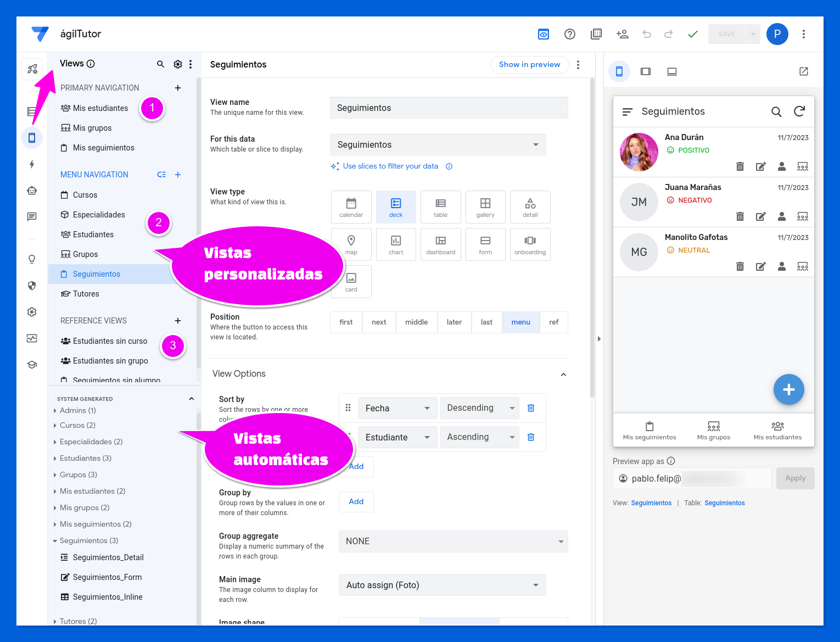Delete the Estudiante sort rule
The image size is (840, 642).
531,437
